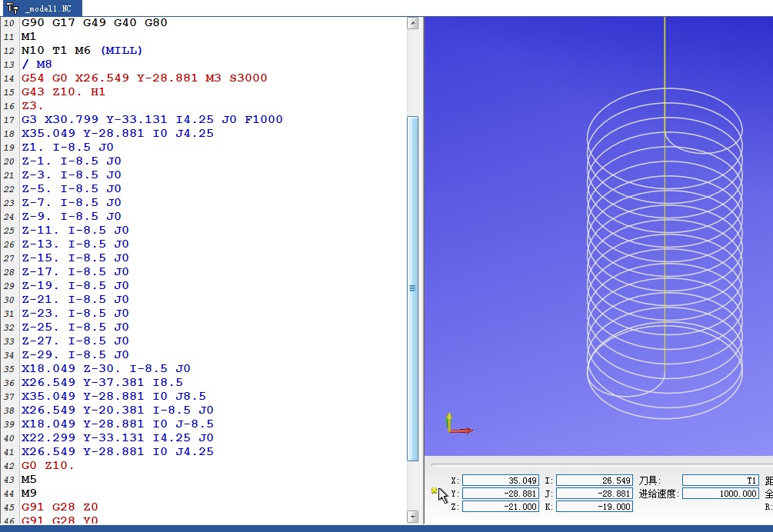This screenshot has width=773, height=532.
Task: Select line 17 'G3 X30.799 Y-33.131'
Action: pyautogui.click(x=152, y=119)
